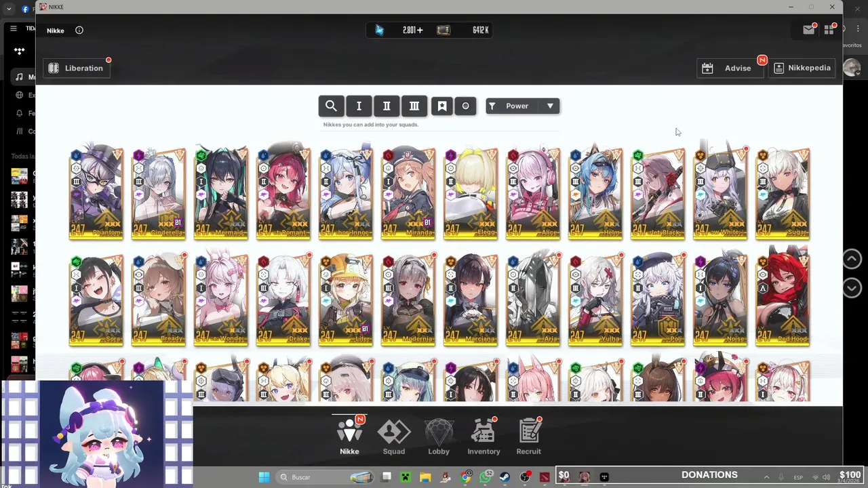Switch to the Recruit tab
The height and width of the screenshot is (488, 868).
tap(529, 435)
